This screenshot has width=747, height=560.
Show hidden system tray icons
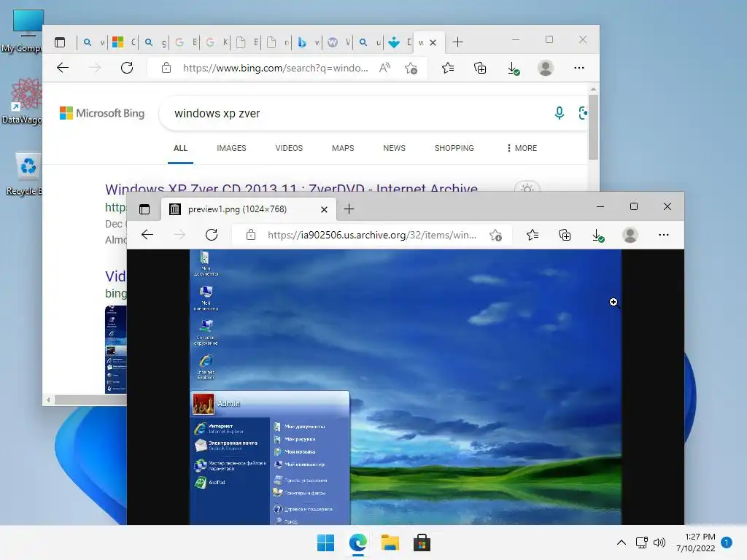coord(622,542)
